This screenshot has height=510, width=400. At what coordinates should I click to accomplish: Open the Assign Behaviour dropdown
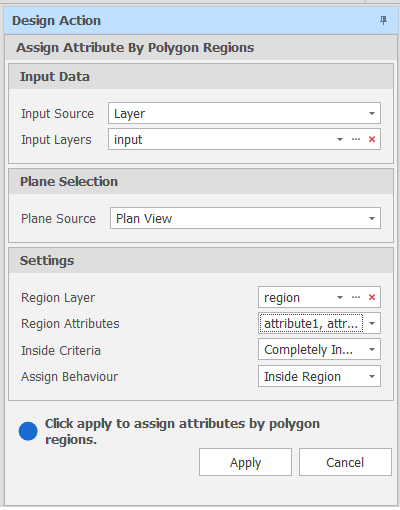click(319, 376)
